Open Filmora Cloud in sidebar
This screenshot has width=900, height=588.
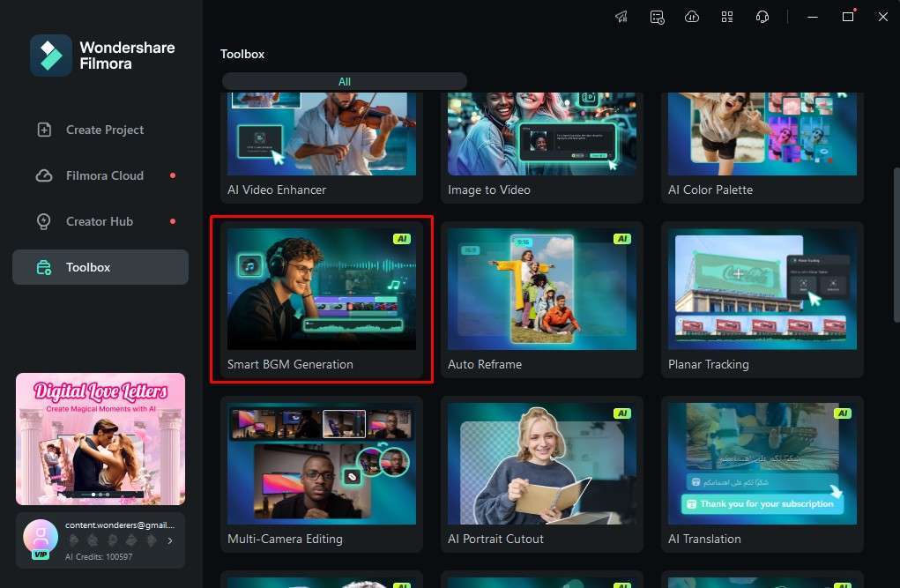(100, 175)
